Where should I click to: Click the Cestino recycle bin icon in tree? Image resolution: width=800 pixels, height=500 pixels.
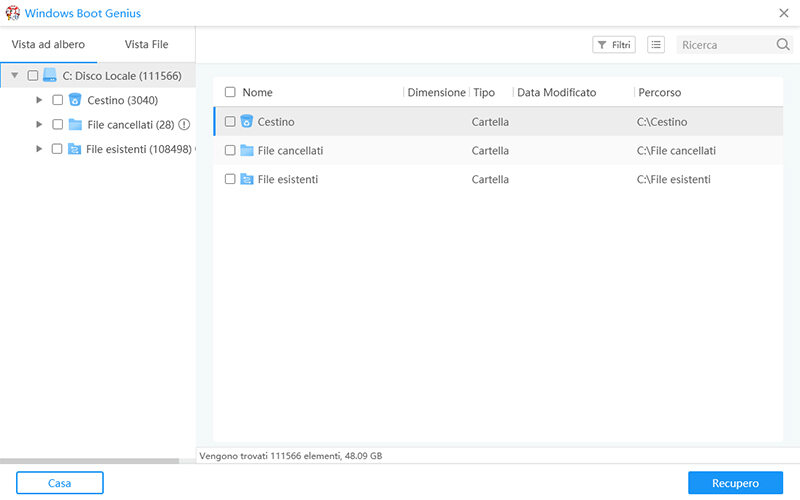[x=75, y=100]
